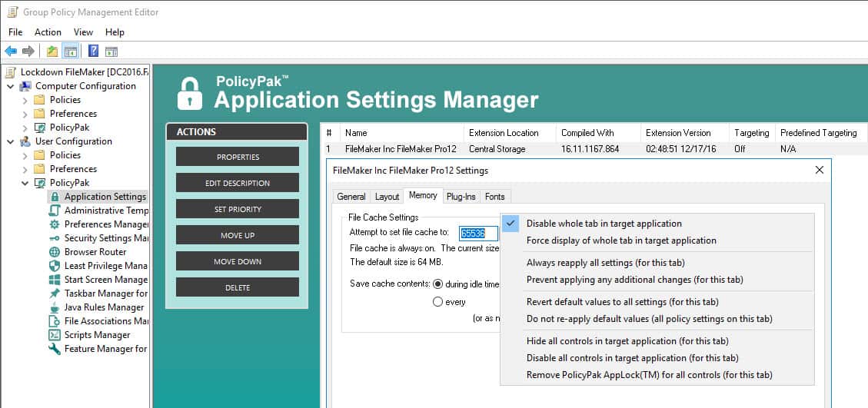Choose 'Remove PolicyPak AppLock(TM) for all controls'
The width and height of the screenshot is (868, 408).
657,375
